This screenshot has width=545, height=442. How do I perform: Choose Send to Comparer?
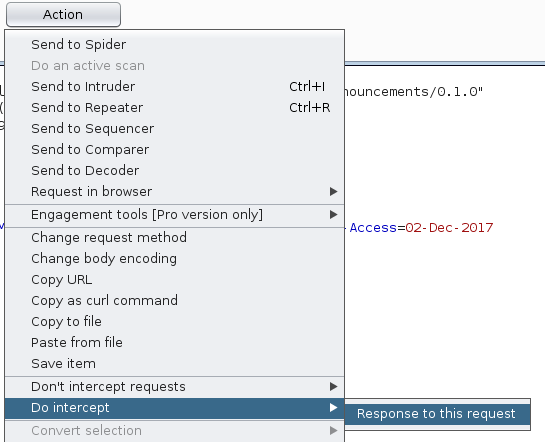(x=174, y=149)
